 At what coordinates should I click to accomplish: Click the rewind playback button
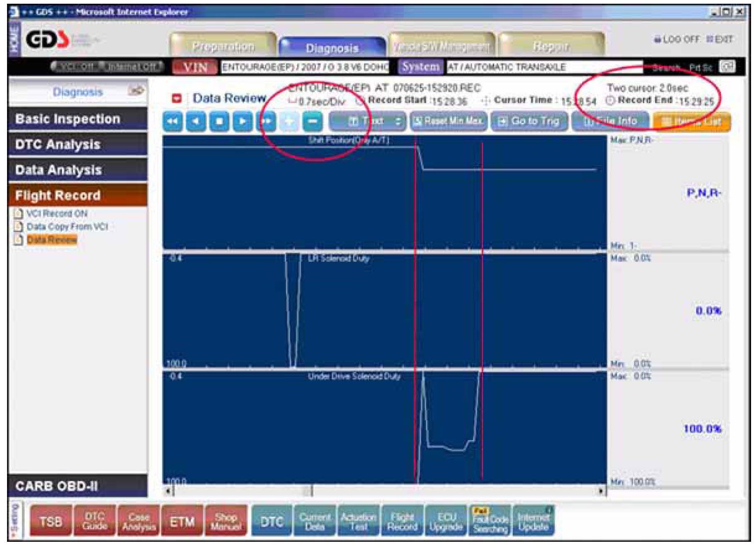(173, 121)
